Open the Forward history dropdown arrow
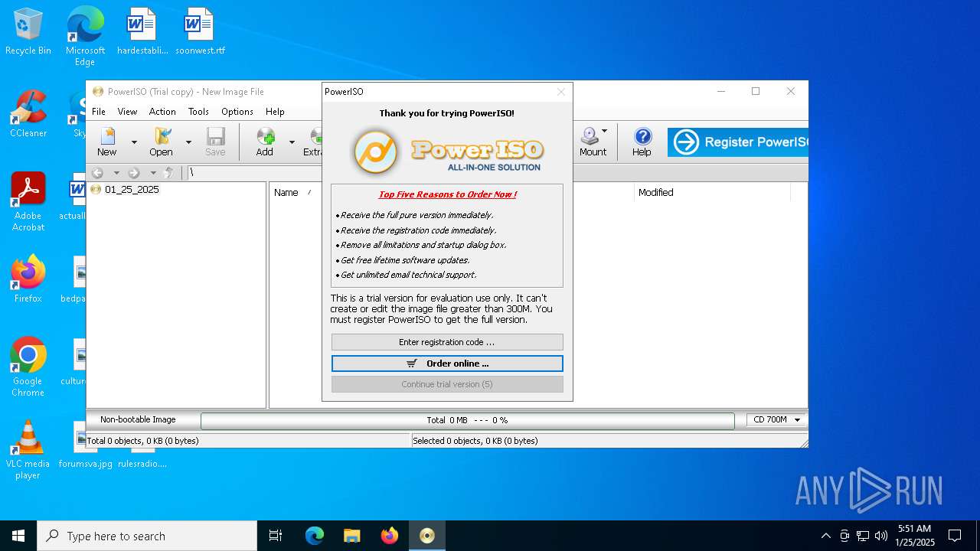This screenshot has width=980, height=551. pyautogui.click(x=153, y=173)
